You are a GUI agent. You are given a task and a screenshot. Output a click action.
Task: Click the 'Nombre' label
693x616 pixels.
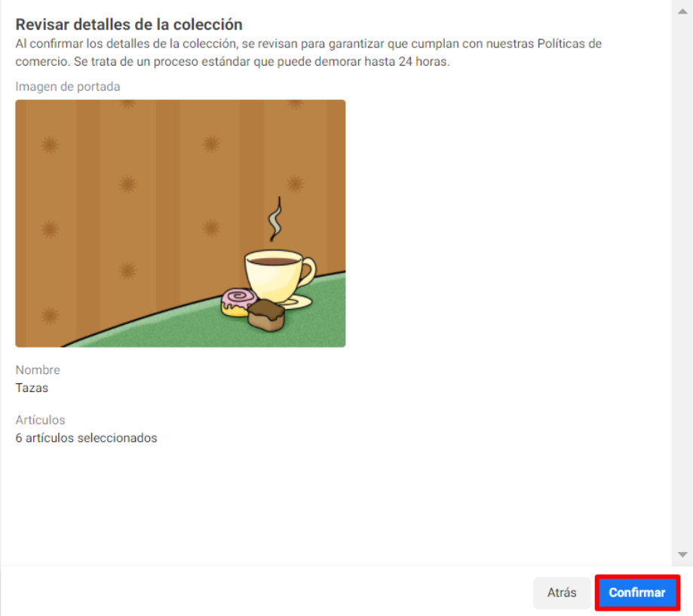tap(38, 370)
